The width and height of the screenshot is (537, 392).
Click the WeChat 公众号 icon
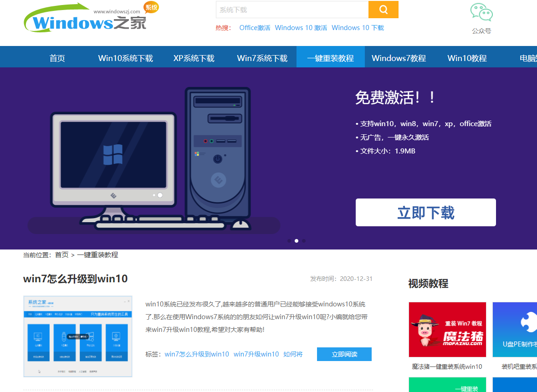click(x=481, y=11)
